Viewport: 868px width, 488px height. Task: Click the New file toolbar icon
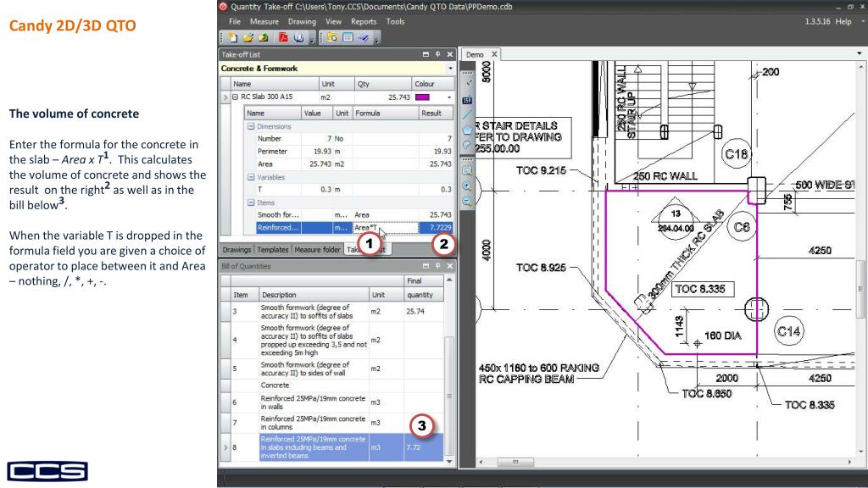[x=233, y=37]
